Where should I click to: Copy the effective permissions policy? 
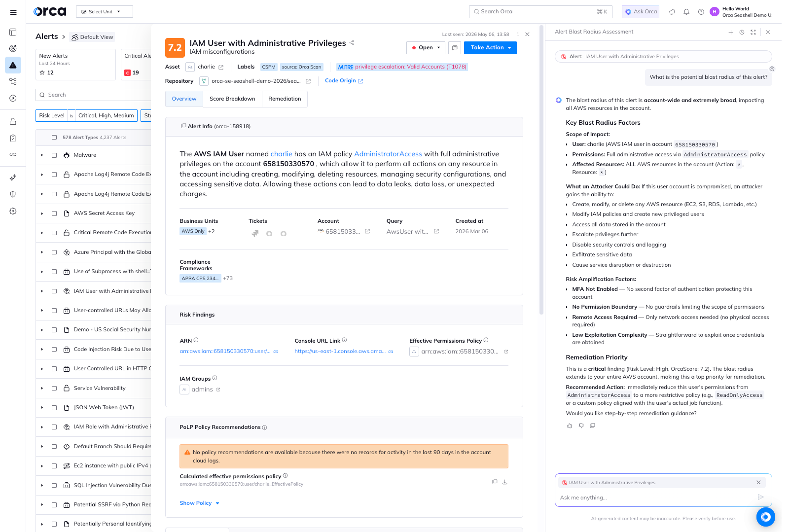(495, 482)
